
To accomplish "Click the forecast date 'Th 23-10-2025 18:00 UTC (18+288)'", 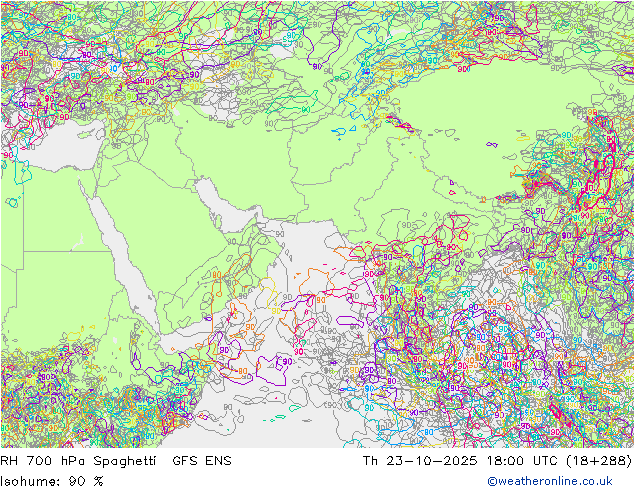I will coord(497,460).
